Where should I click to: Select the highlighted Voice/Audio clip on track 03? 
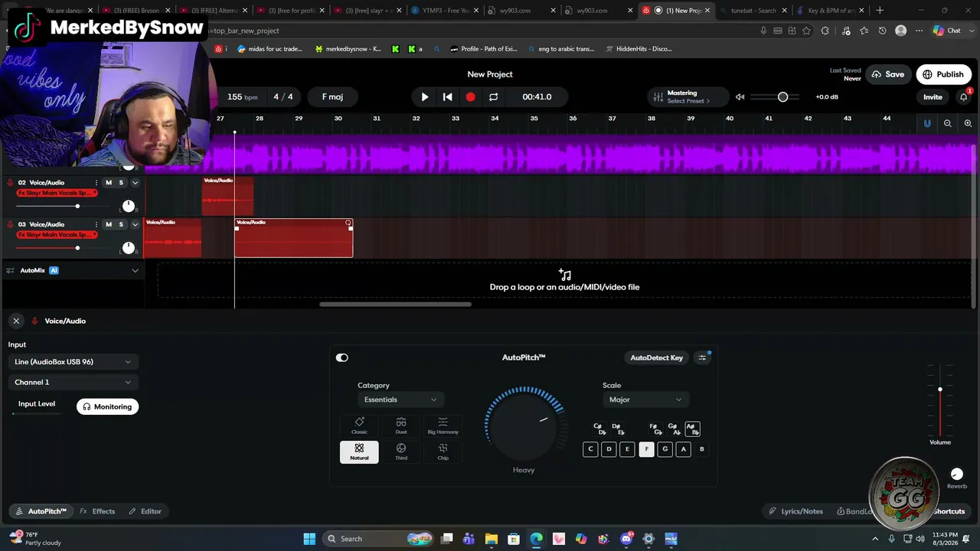click(x=294, y=238)
